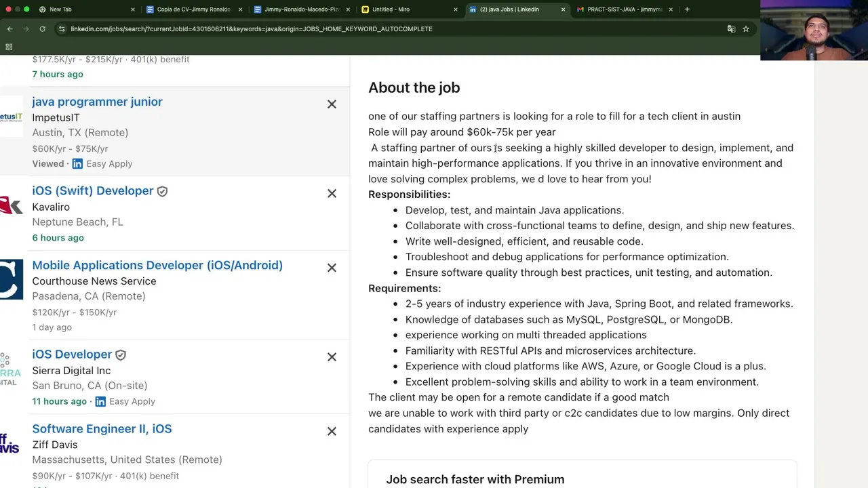Open Mobile Applications Developer (iOS/Android) job
The height and width of the screenshot is (488, 868).
157,266
